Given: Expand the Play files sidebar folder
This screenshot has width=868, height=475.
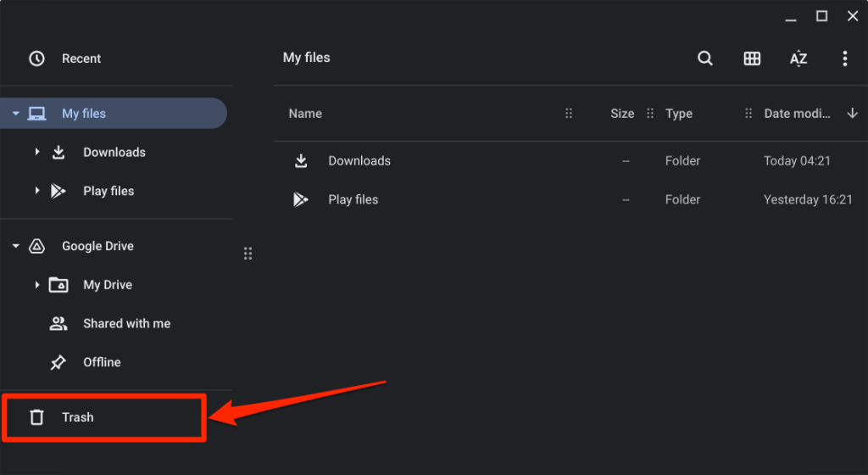Looking at the screenshot, I should [x=37, y=191].
